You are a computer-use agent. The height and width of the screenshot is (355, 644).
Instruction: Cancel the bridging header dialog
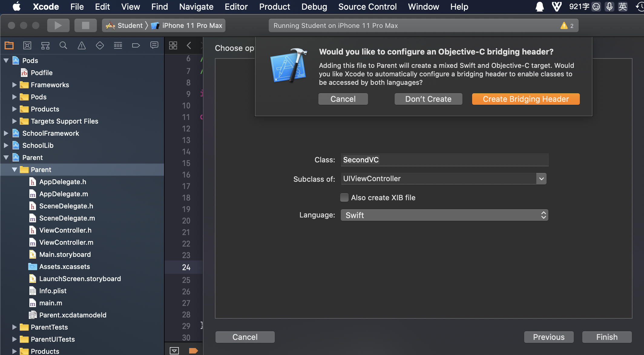(343, 99)
